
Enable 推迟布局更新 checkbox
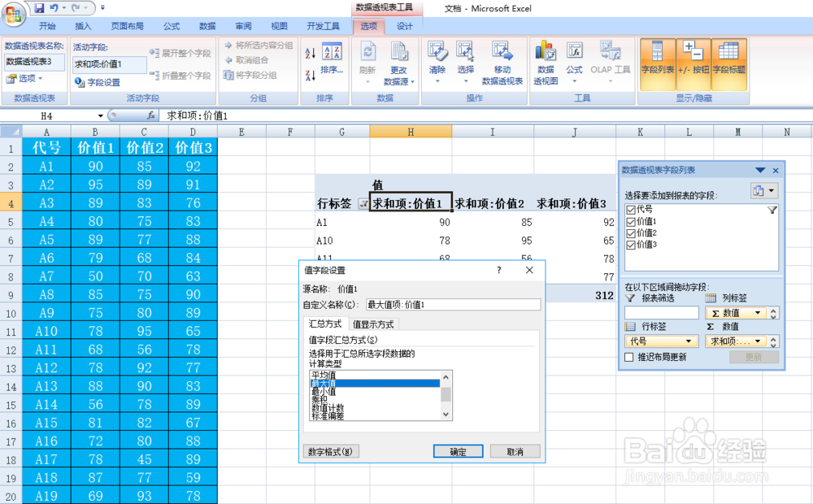pyautogui.click(x=629, y=357)
